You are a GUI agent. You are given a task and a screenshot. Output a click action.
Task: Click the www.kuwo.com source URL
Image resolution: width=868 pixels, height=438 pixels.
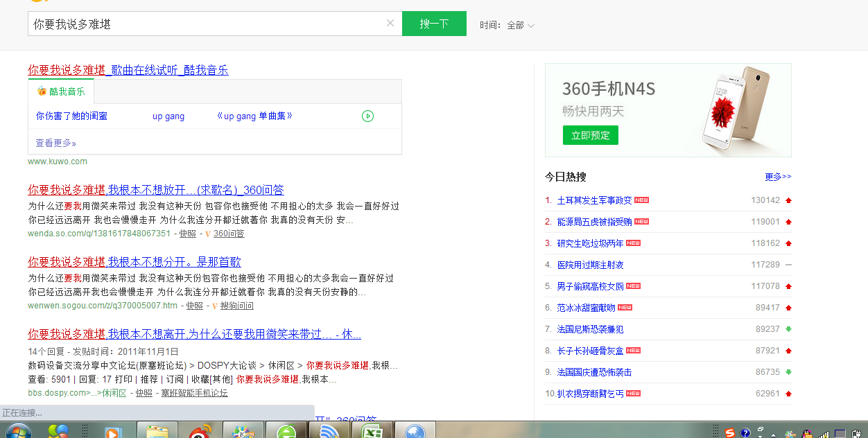58,161
